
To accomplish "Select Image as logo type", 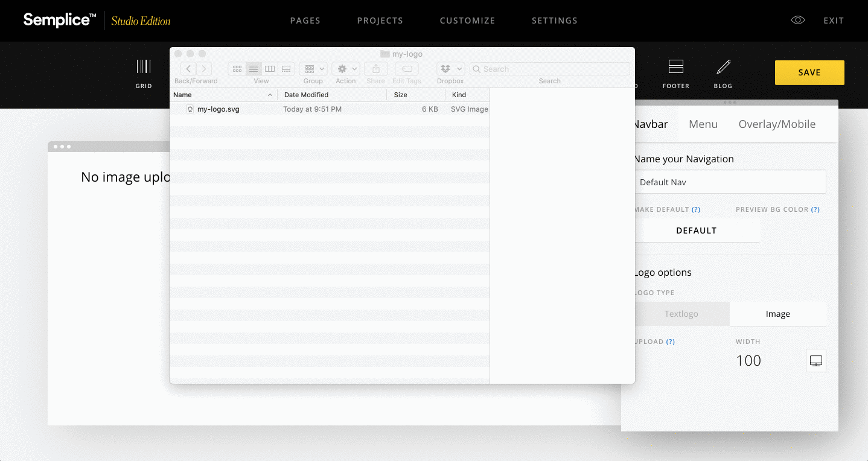I will point(777,314).
